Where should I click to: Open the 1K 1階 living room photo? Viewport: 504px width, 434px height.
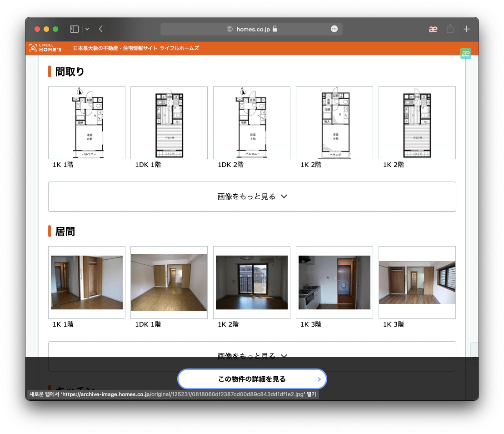[x=87, y=283]
